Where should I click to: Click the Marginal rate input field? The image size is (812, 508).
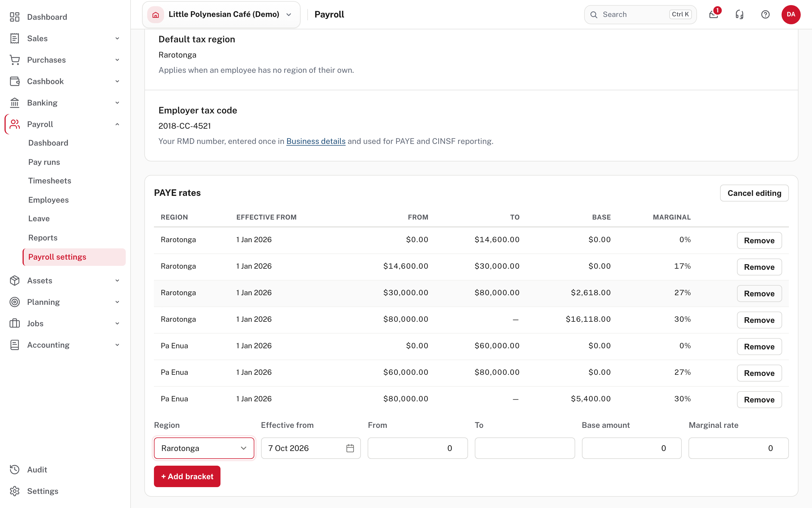pyautogui.click(x=738, y=448)
